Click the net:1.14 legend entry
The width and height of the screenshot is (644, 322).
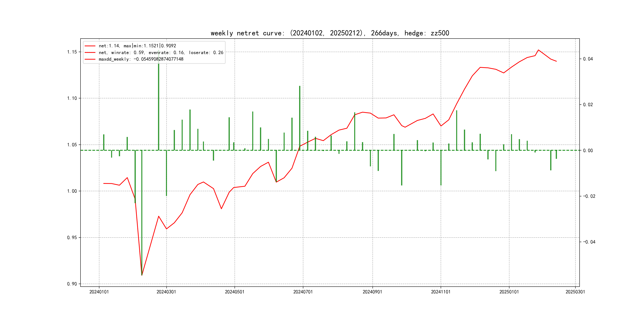coord(137,46)
